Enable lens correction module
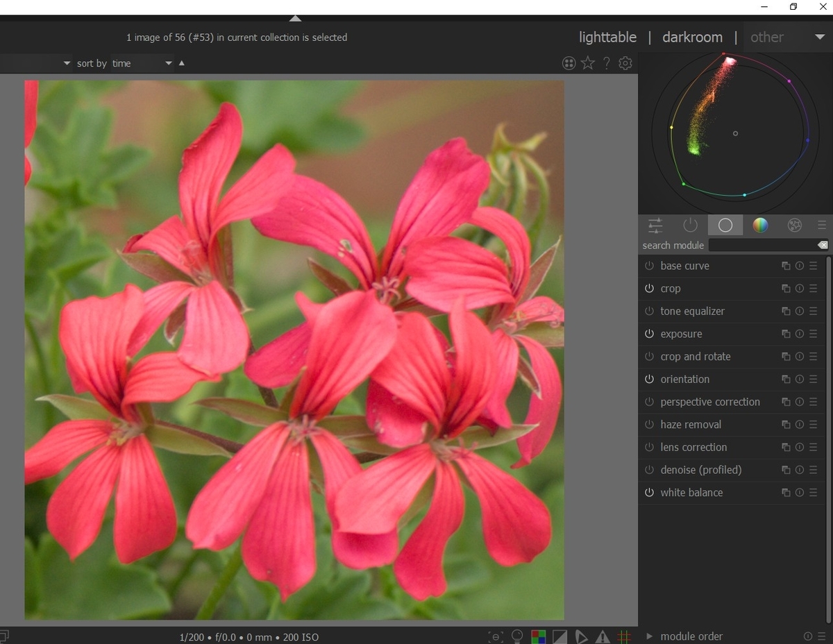 (649, 447)
